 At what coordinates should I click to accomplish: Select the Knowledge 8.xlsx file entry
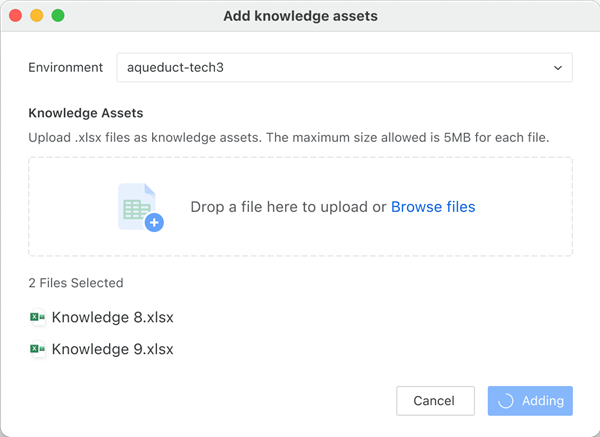coord(112,318)
